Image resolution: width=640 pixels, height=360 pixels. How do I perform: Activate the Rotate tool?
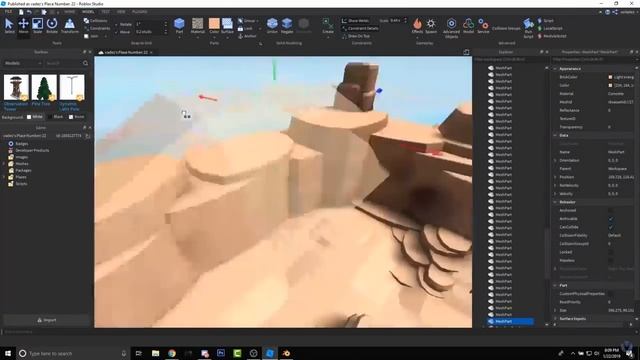52,25
